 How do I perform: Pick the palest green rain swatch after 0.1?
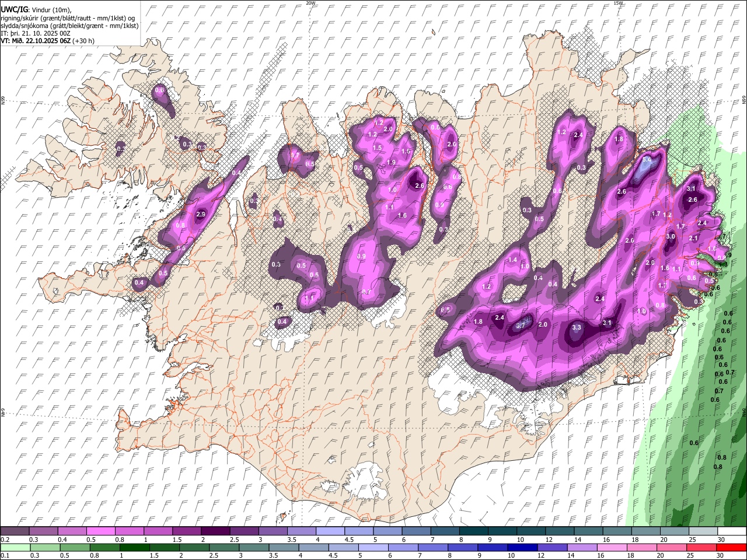15,547
